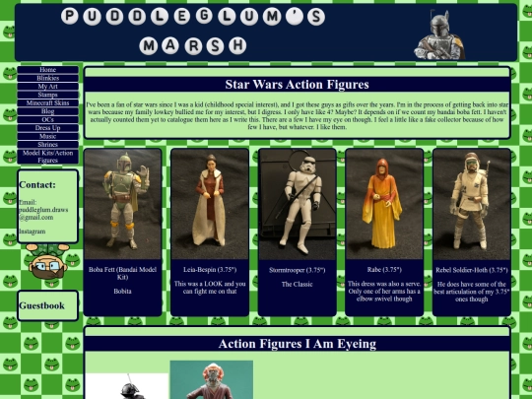Follow the Instagram contact link
Viewport: 532px width, 399px height.
[x=33, y=232]
